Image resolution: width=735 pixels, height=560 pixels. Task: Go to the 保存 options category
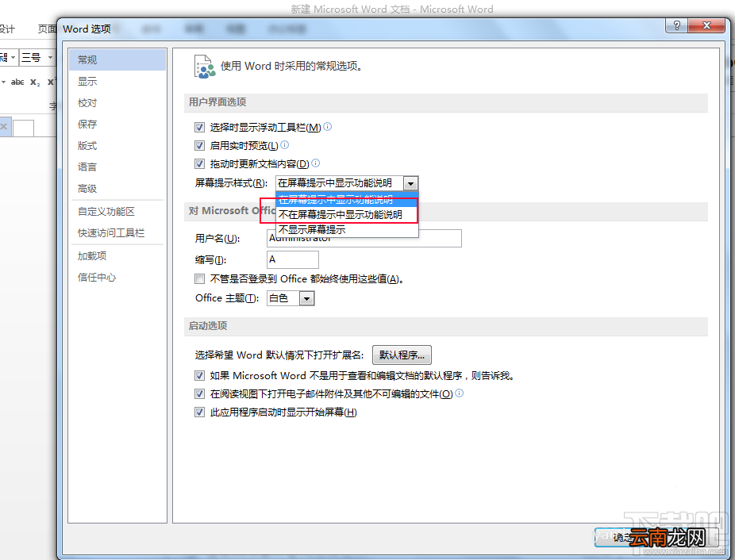[x=117, y=125]
